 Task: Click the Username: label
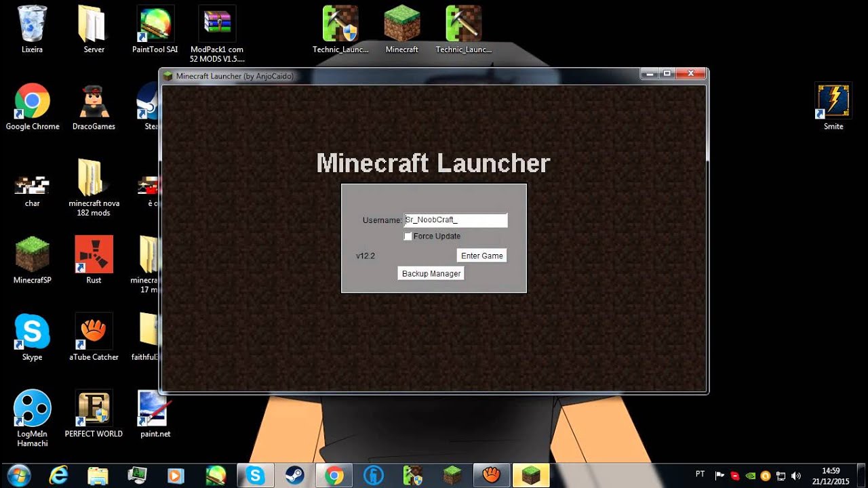tap(382, 220)
